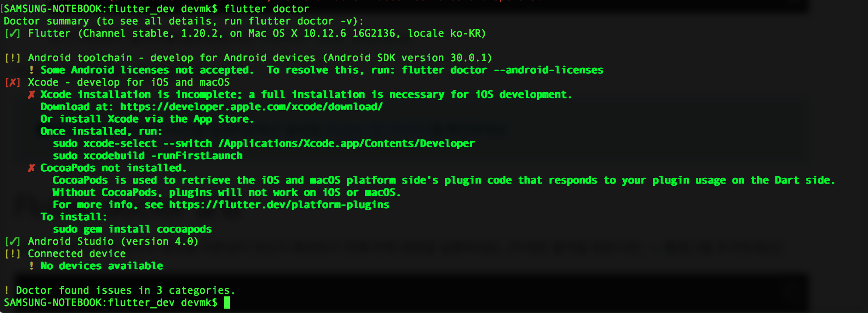This screenshot has height=313, width=868.
Task: Click the green checkmark beside Flutter channel line
Action: tap(13, 34)
